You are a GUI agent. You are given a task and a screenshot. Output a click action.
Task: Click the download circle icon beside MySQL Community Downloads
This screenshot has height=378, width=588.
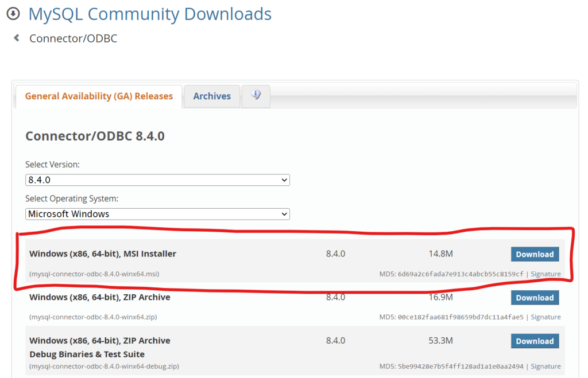13,14
